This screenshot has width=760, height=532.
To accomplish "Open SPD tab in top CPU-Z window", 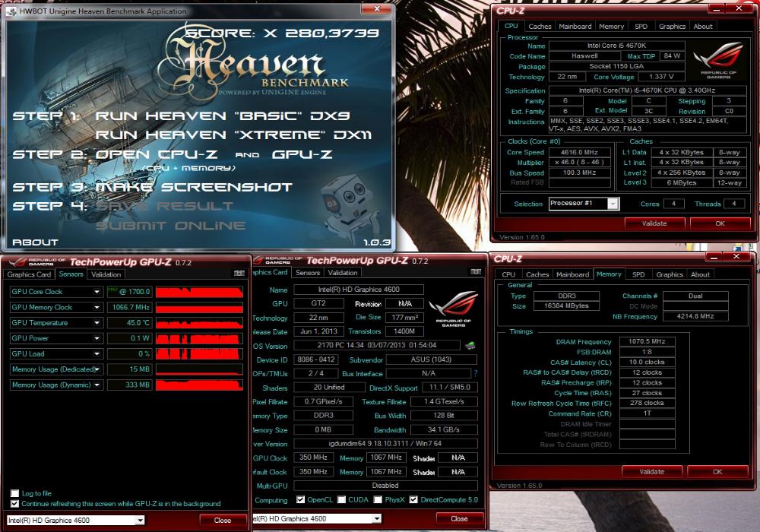I will [641, 26].
